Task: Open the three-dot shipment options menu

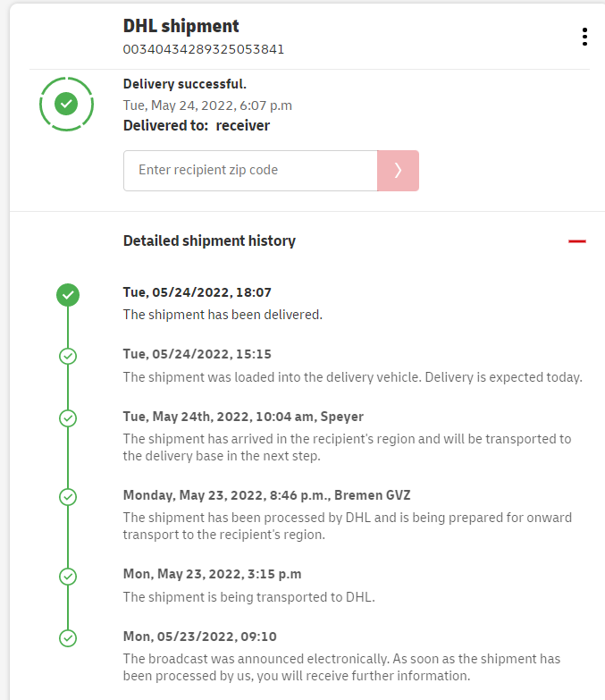Action: pyautogui.click(x=584, y=37)
